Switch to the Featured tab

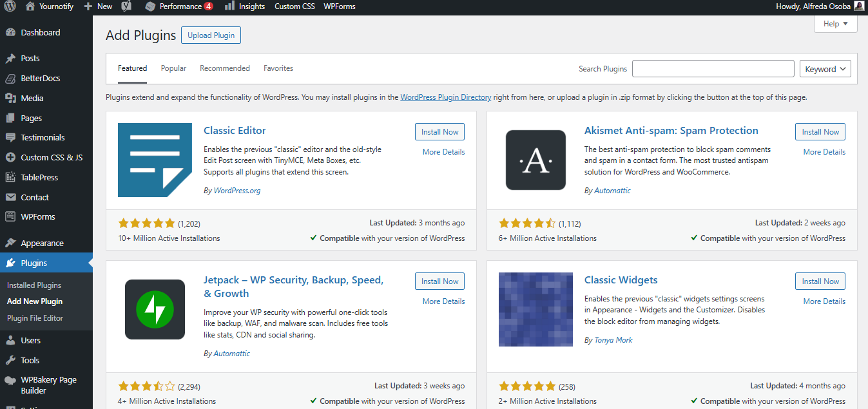(x=132, y=68)
